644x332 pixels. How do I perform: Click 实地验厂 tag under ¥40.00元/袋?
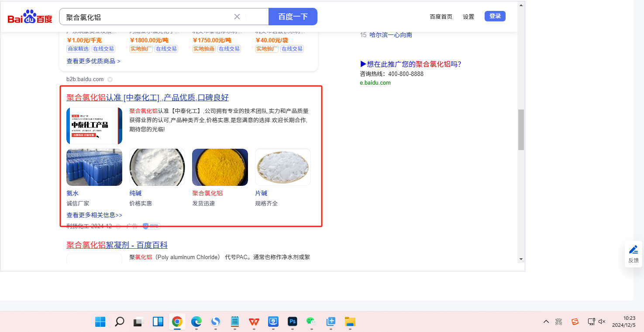click(267, 49)
